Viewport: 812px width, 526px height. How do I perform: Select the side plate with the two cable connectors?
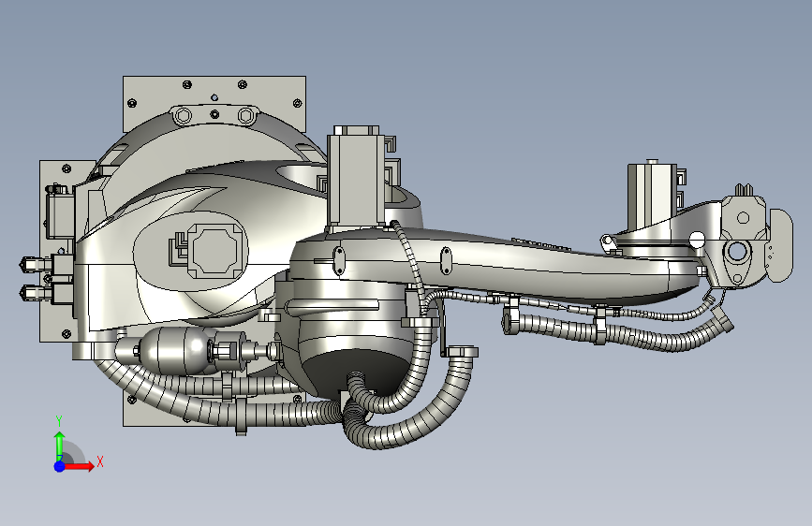click(57, 249)
